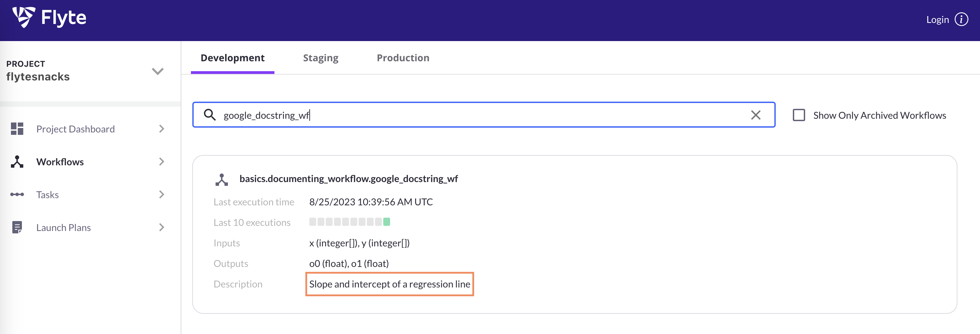Open the project selector dropdown chevron
The height and width of the screenshot is (334, 980).
pyautogui.click(x=157, y=71)
